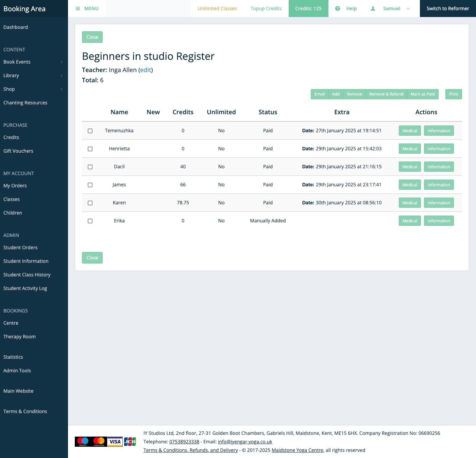Viewport: 476px width, 458px height.
Task: Click the top Close button
Action: pyautogui.click(x=92, y=37)
